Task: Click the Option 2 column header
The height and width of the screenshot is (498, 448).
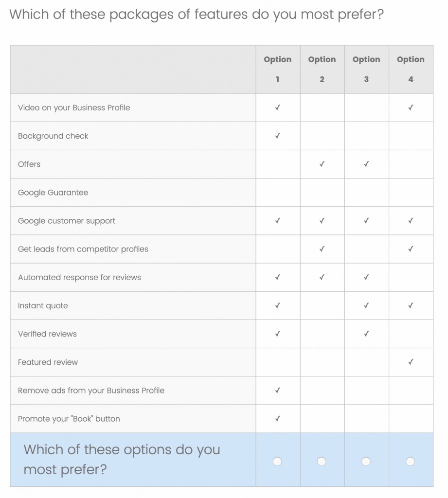Action: 322,69
